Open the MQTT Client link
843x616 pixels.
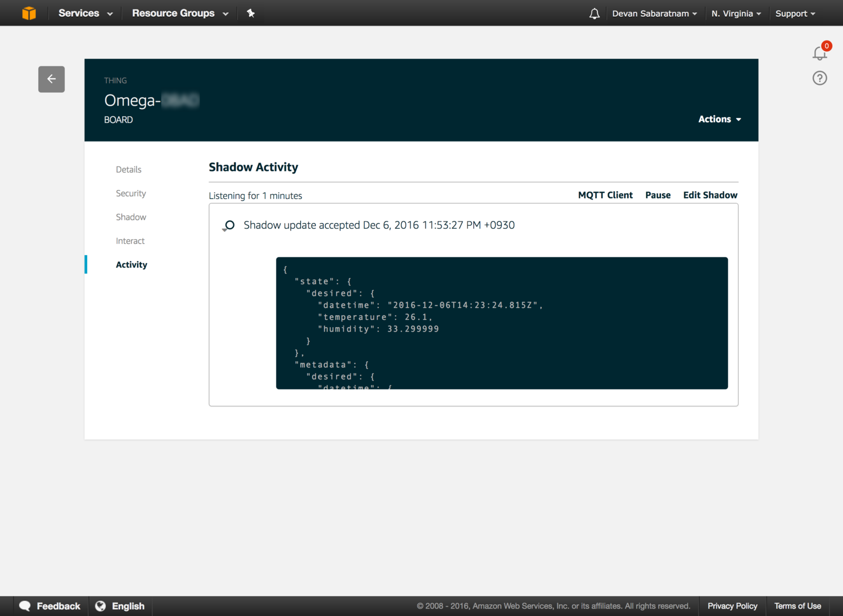(605, 195)
